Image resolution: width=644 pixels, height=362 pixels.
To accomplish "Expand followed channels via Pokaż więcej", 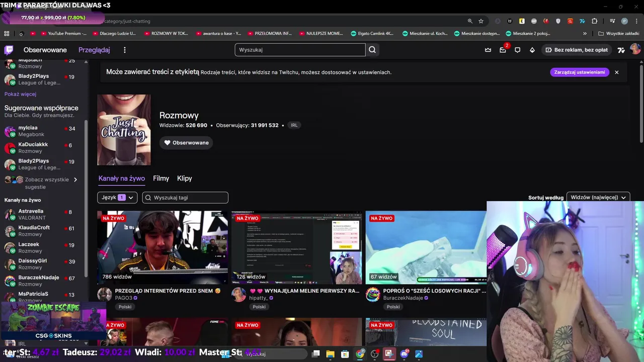I will 20,94.
